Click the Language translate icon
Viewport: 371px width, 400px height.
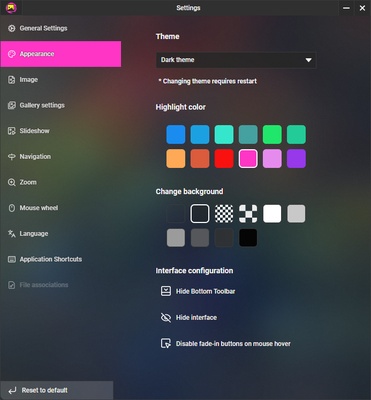click(x=12, y=234)
